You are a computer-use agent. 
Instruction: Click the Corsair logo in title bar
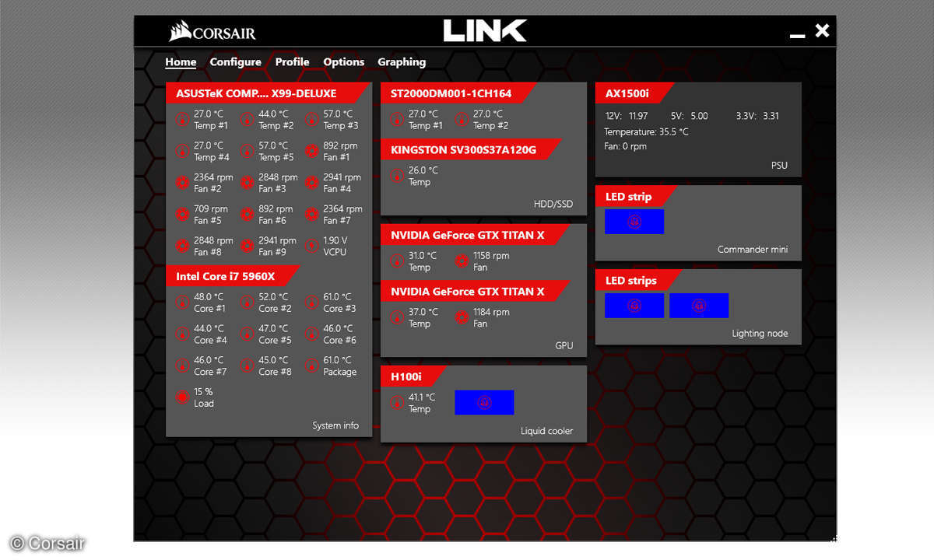[212, 32]
